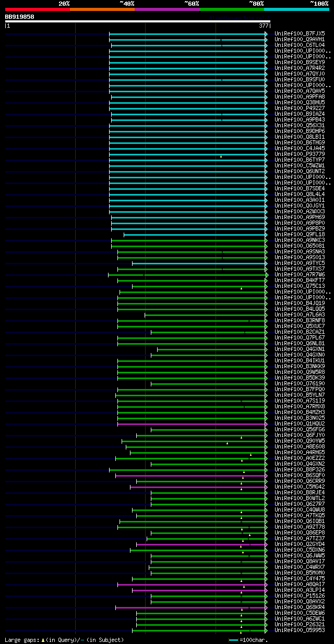The height and width of the screenshot is (644, 334).
Task: Select hit label UniRef100_A7S1I9
Action: click(300, 400)
